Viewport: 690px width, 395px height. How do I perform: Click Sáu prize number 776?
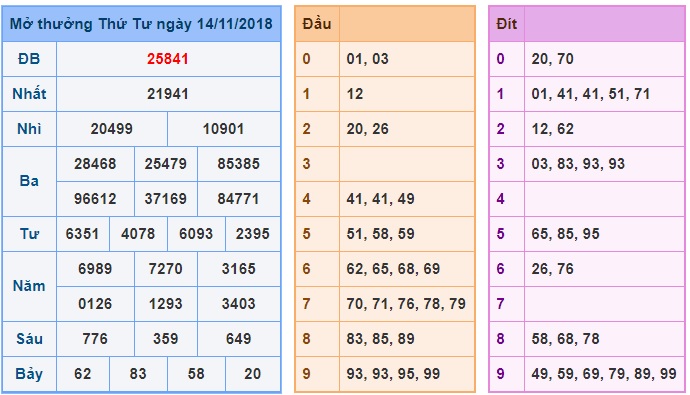(x=95, y=339)
